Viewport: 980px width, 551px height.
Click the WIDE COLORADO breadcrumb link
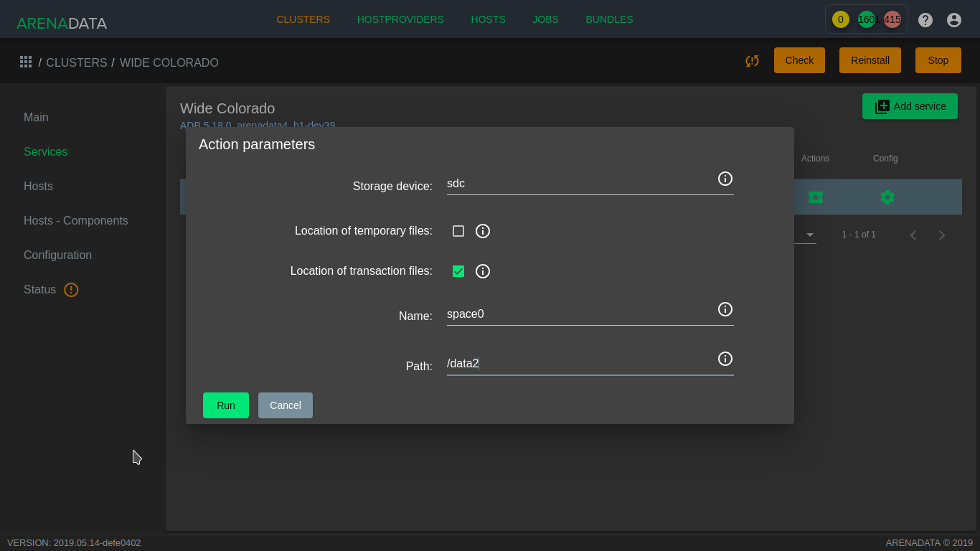169,63
